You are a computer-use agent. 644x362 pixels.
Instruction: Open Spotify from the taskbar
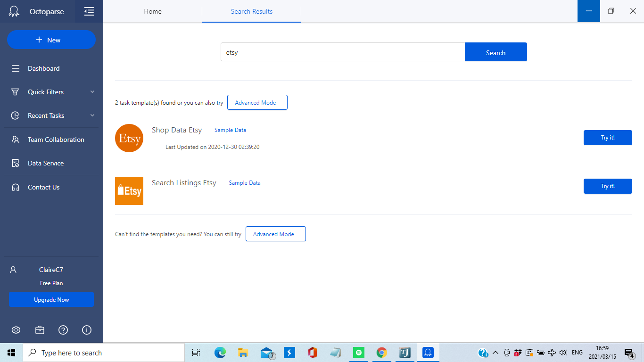359,353
